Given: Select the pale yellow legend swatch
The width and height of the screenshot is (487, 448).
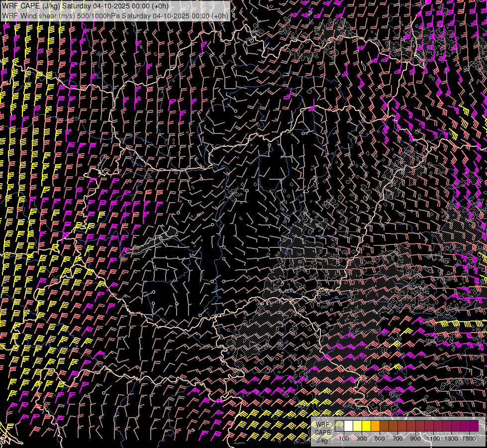Looking at the screenshot, I should point(357,426).
